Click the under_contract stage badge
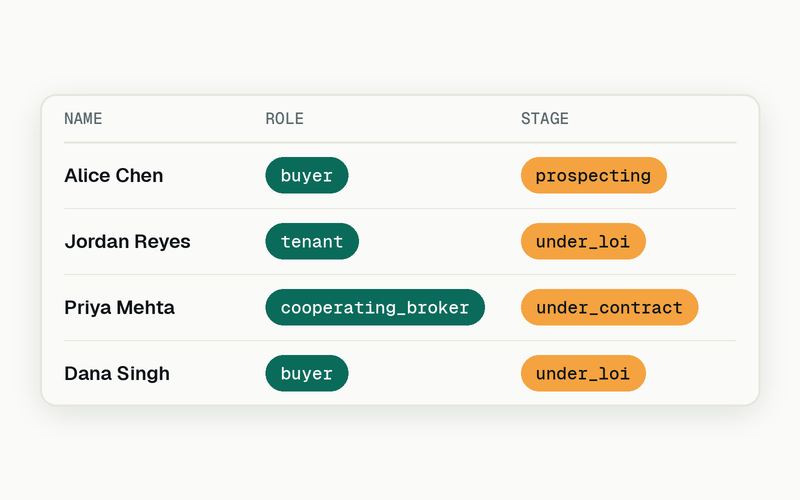Image resolution: width=800 pixels, height=500 pixels. 610,307
